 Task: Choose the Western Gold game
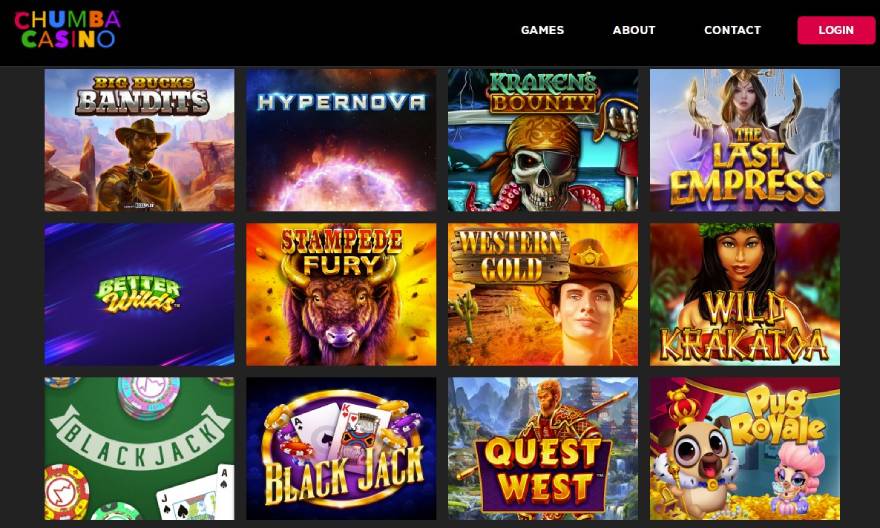[x=543, y=294]
